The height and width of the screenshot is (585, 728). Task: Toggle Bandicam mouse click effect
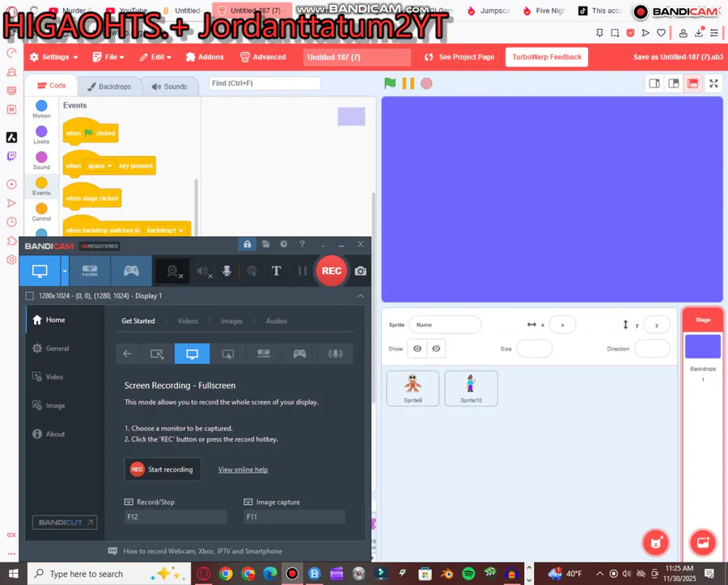point(252,271)
